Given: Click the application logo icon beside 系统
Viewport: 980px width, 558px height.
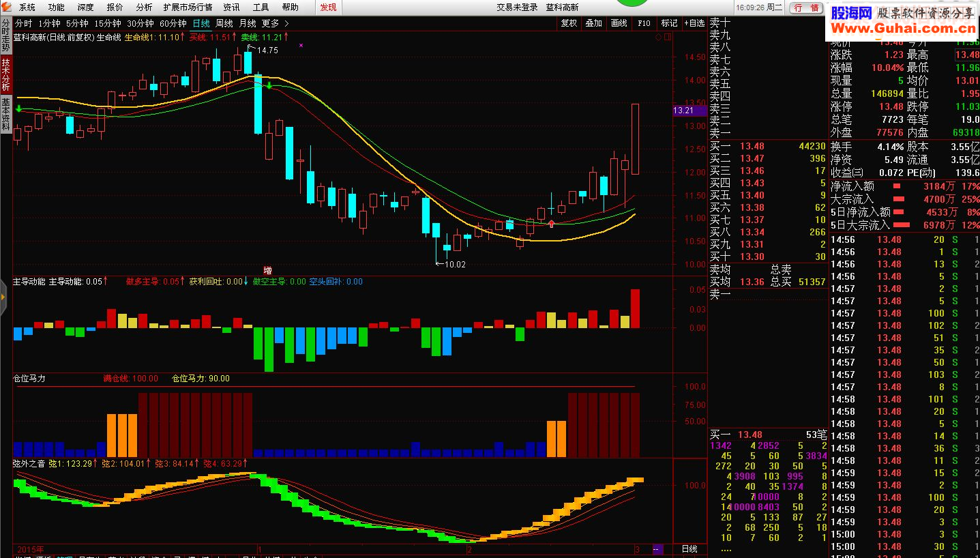Looking at the screenshot, I should [x=6, y=7].
